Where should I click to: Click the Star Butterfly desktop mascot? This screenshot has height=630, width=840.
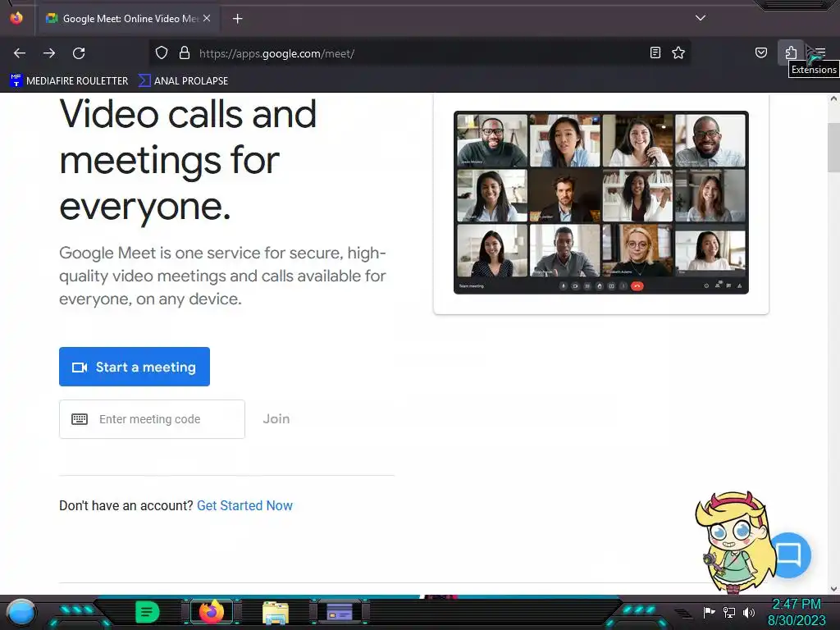click(735, 542)
